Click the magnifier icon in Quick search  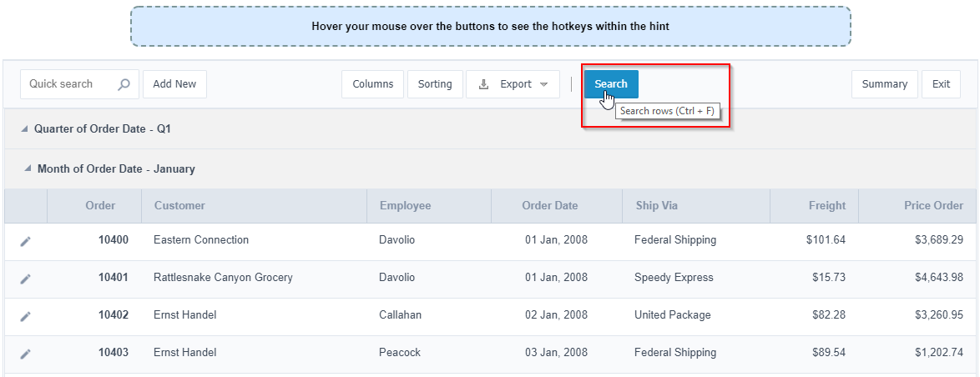click(124, 84)
